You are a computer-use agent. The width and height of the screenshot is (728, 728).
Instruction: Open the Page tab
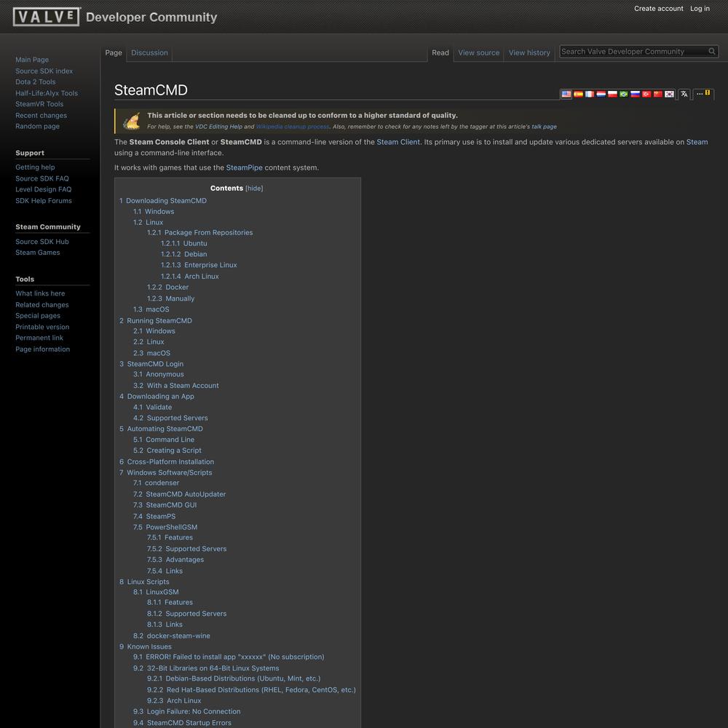pyautogui.click(x=114, y=53)
